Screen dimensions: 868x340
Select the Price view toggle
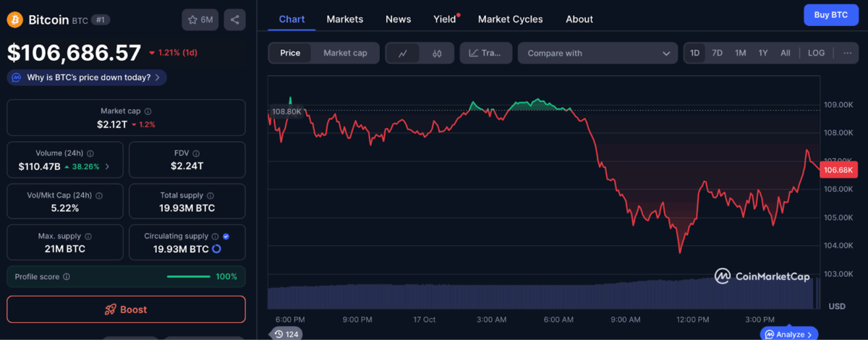pyautogui.click(x=290, y=53)
